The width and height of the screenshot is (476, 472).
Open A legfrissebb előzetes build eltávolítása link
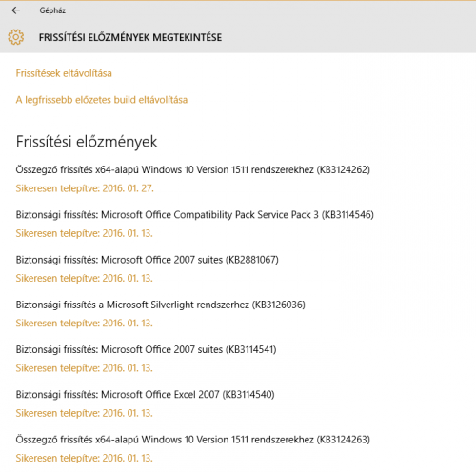(102, 100)
